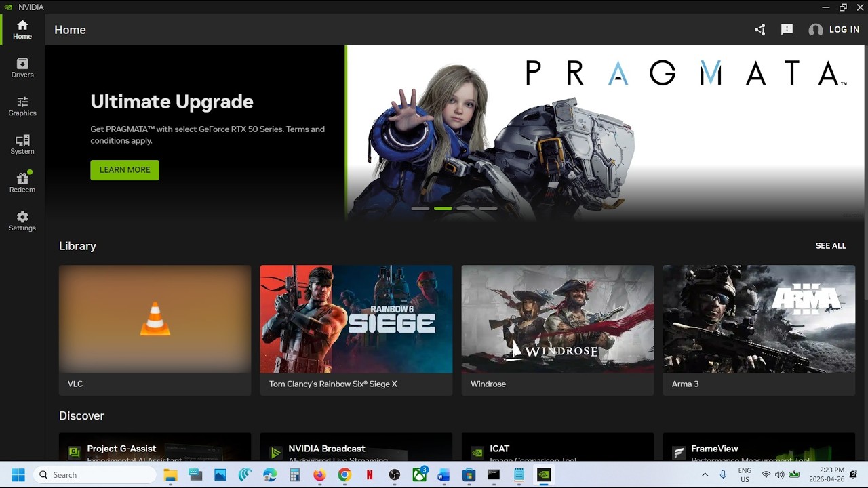Click the LOG IN button

click(834, 30)
